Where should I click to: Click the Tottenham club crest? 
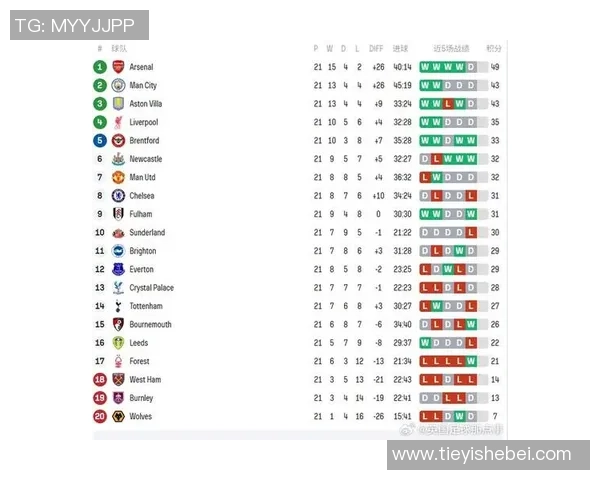(x=118, y=306)
